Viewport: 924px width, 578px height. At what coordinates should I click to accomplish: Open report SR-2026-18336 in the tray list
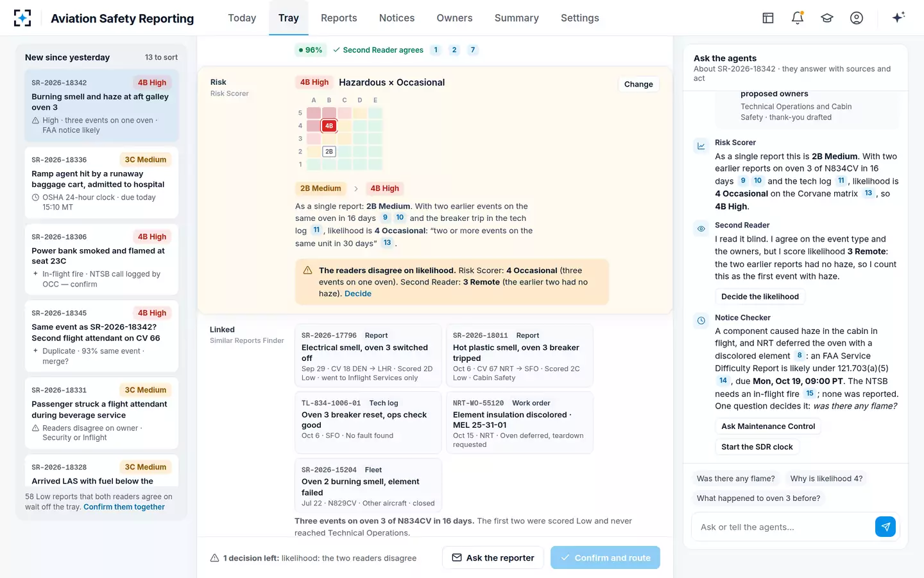point(101,183)
